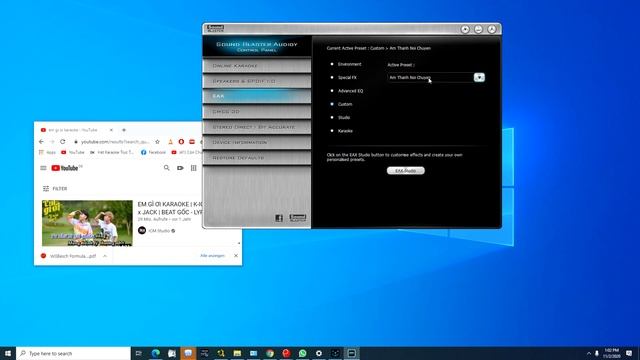The height and width of the screenshot is (360, 640).
Task: Click the taskbar search box
Action: point(73,353)
